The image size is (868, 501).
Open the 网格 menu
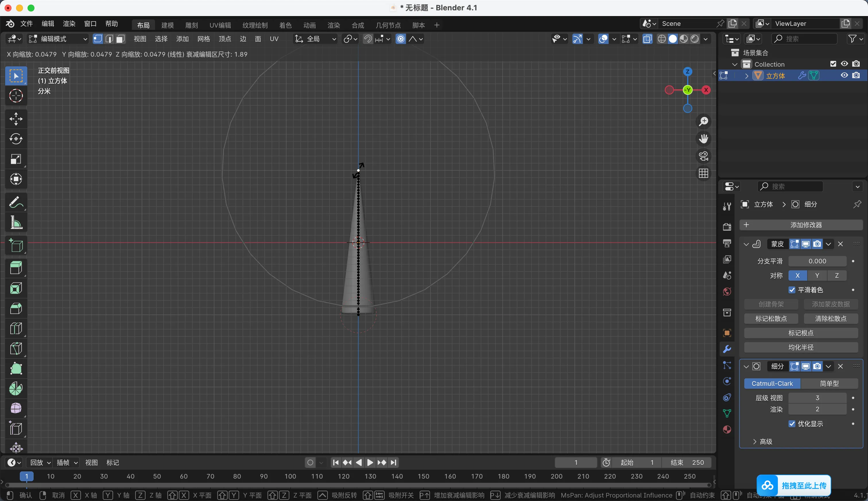coord(204,39)
